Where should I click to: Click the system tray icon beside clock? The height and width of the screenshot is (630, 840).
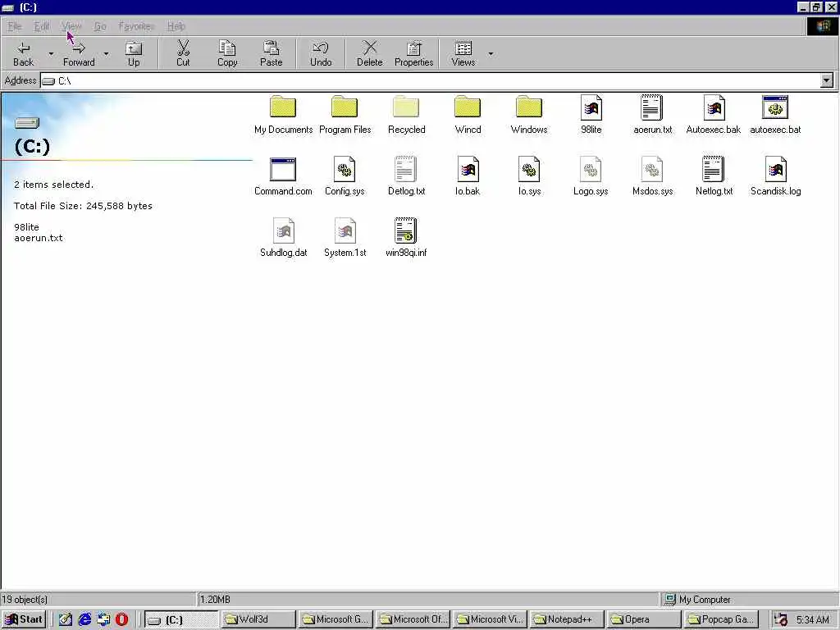tap(781, 620)
